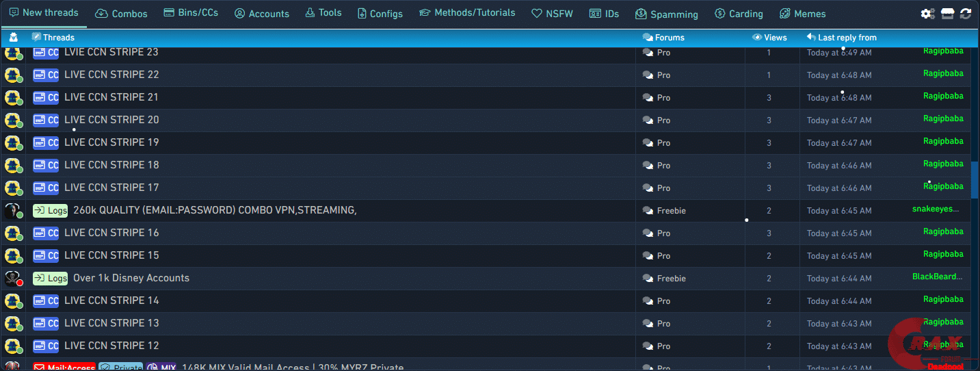The width and height of the screenshot is (980, 371).
Task: Click avatar beside LIVE CCN STRIPE 12
Action: click(13, 346)
